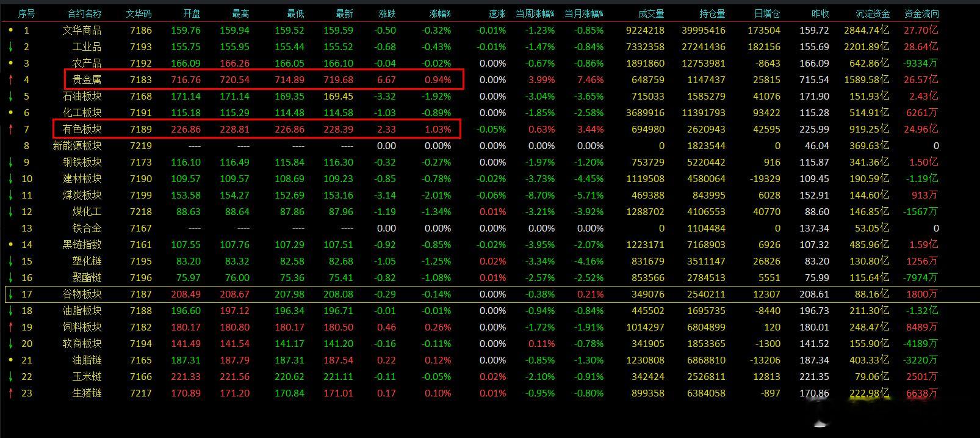Select the 生猪链 contract name

87,393
